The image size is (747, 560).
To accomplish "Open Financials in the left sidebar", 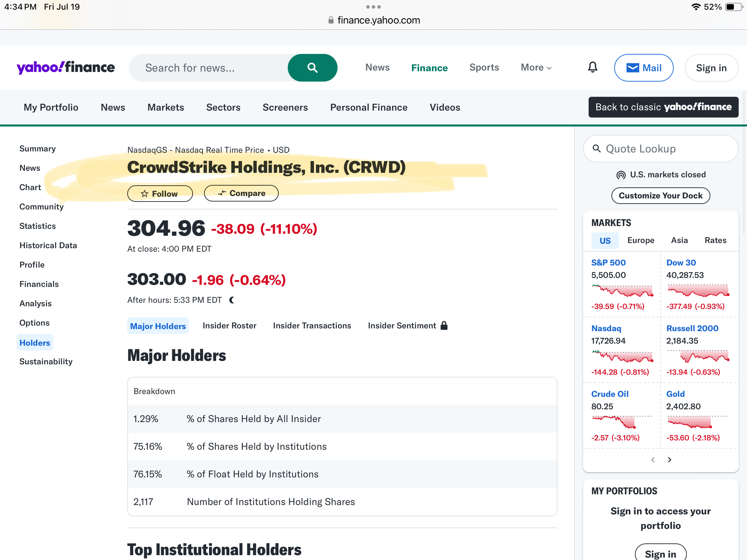I will pyautogui.click(x=39, y=284).
